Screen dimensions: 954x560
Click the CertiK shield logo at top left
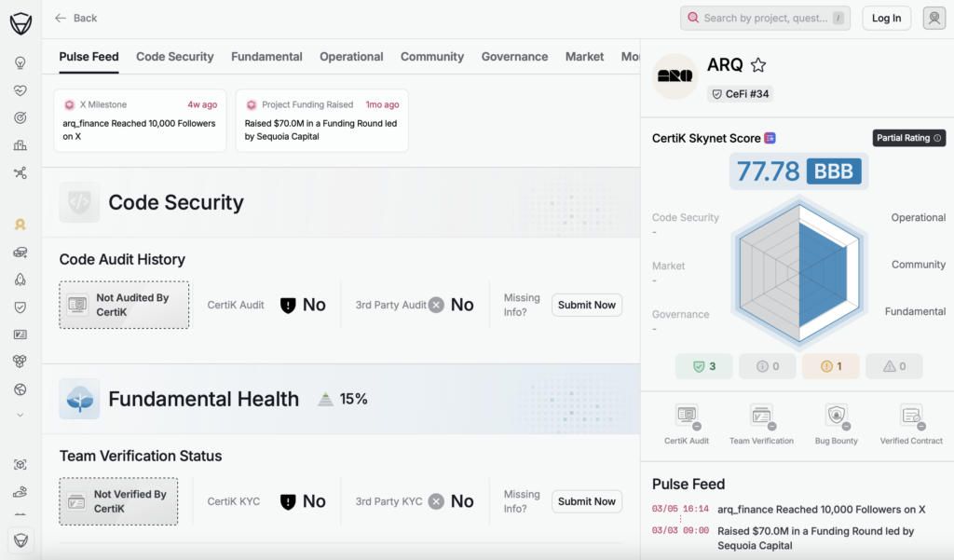pos(20,23)
